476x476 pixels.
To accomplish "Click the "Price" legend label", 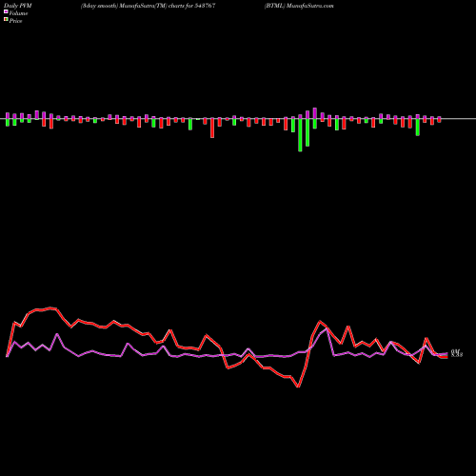I will coord(15,21).
